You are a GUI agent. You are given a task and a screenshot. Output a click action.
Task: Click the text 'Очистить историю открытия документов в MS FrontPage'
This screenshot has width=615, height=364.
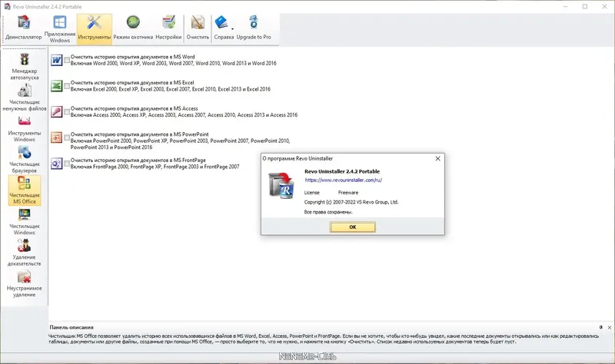coord(138,160)
